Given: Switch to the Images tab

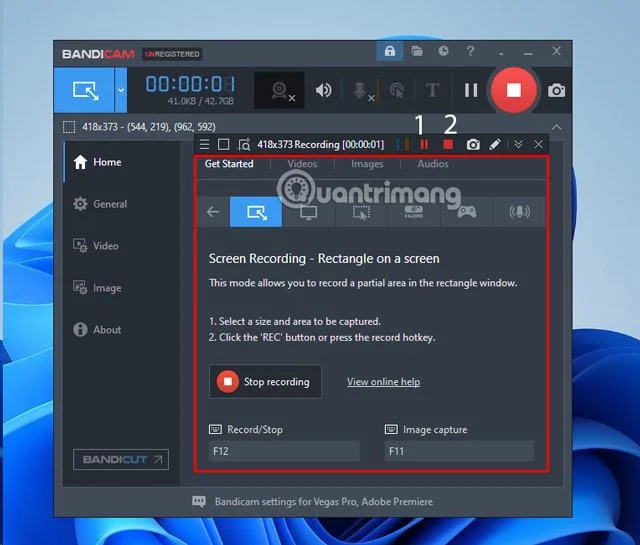Looking at the screenshot, I should click(x=367, y=164).
